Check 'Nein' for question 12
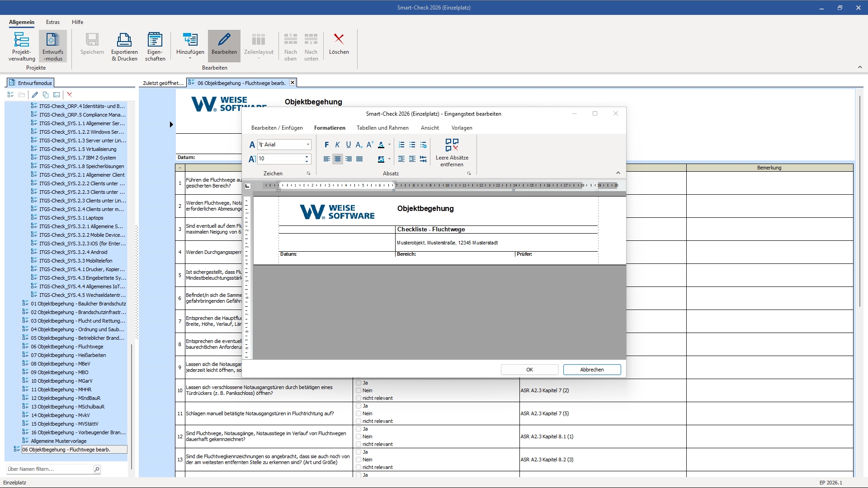868x488 pixels. point(359,436)
